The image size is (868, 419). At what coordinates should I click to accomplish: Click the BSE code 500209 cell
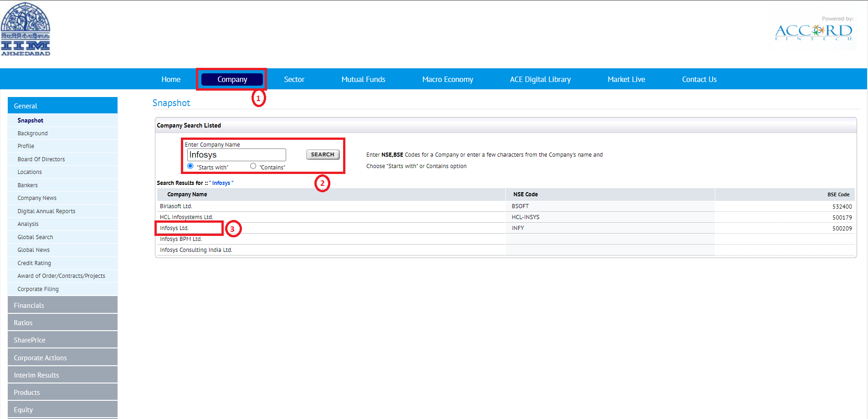pyautogui.click(x=842, y=228)
